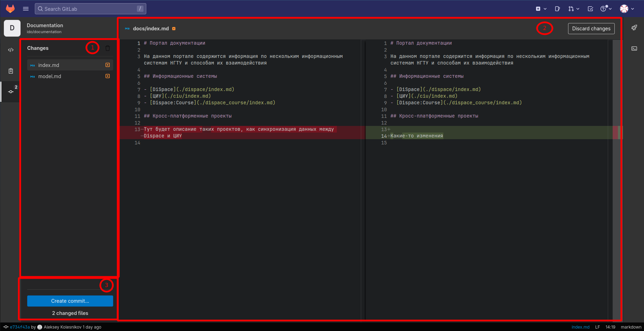
Task: Switch to the Edit code view icon
Action: click(x=11, y=50)
